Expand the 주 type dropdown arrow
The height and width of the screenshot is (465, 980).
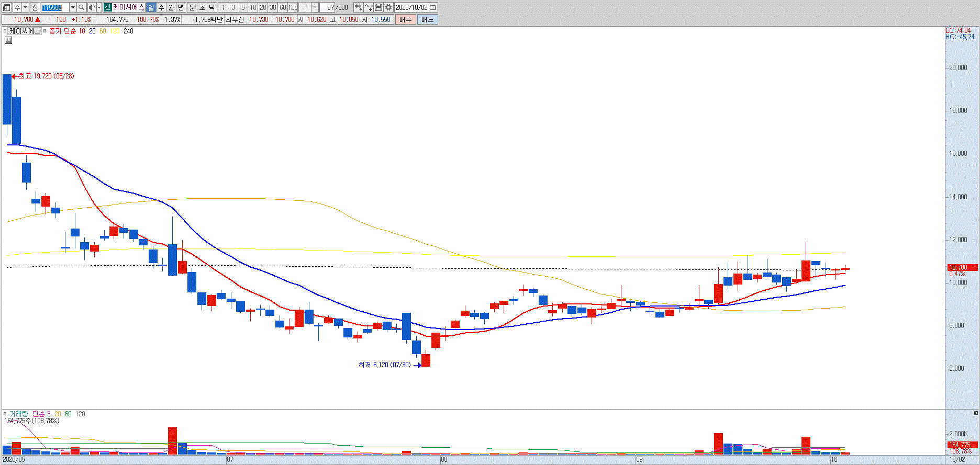pos(25,7)
